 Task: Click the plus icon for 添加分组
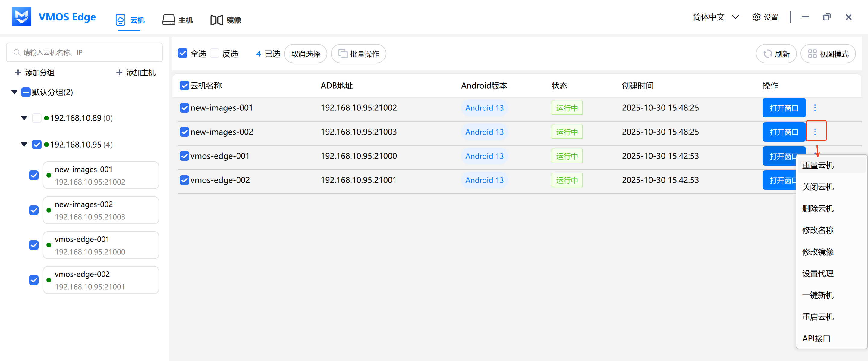[x=18, y=72]
